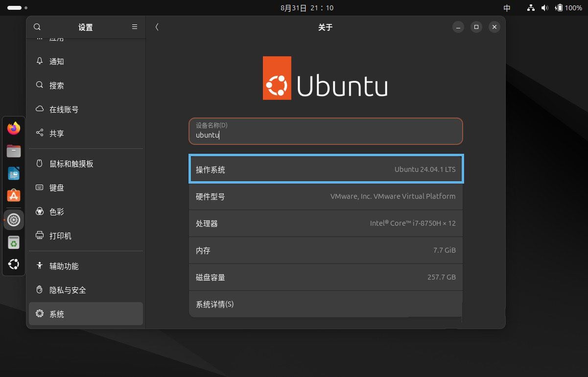The width and height of the screenshot is (588, 377).
Task: Open the Settings hamburger menu
Action: [x=135, y=27]
